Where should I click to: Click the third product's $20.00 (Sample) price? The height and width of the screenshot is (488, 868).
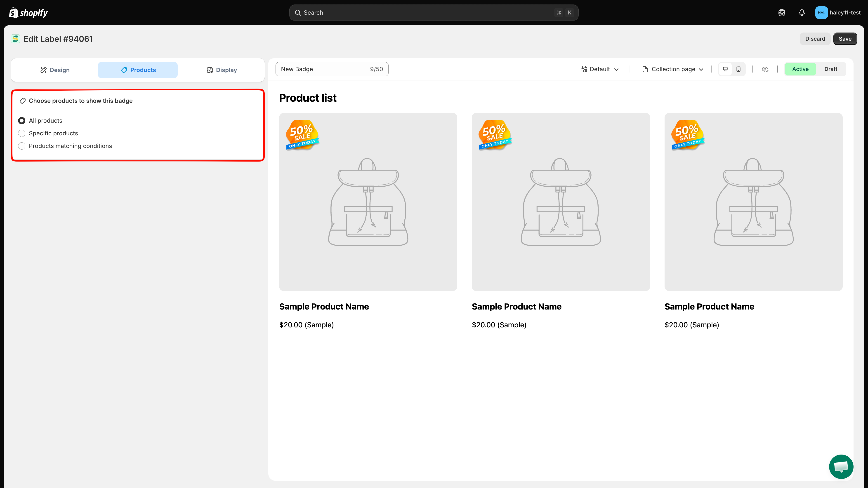691,325
